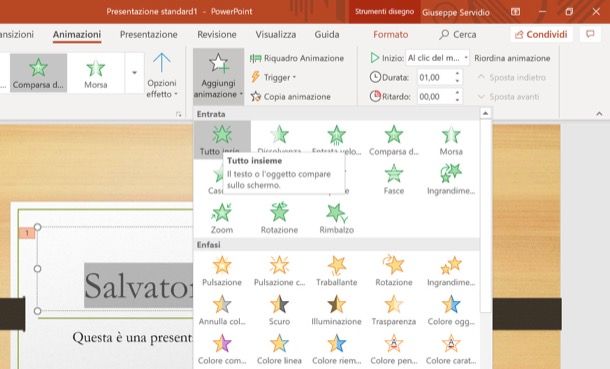Select the Traballante emphasis animation
This screenshot has height=369, width=610.
[337, 270]
